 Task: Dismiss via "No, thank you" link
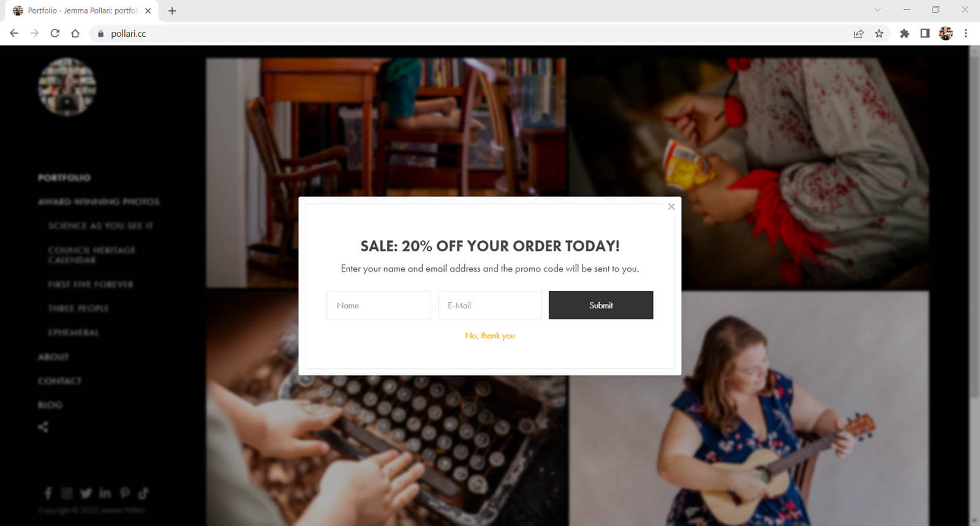490,336
